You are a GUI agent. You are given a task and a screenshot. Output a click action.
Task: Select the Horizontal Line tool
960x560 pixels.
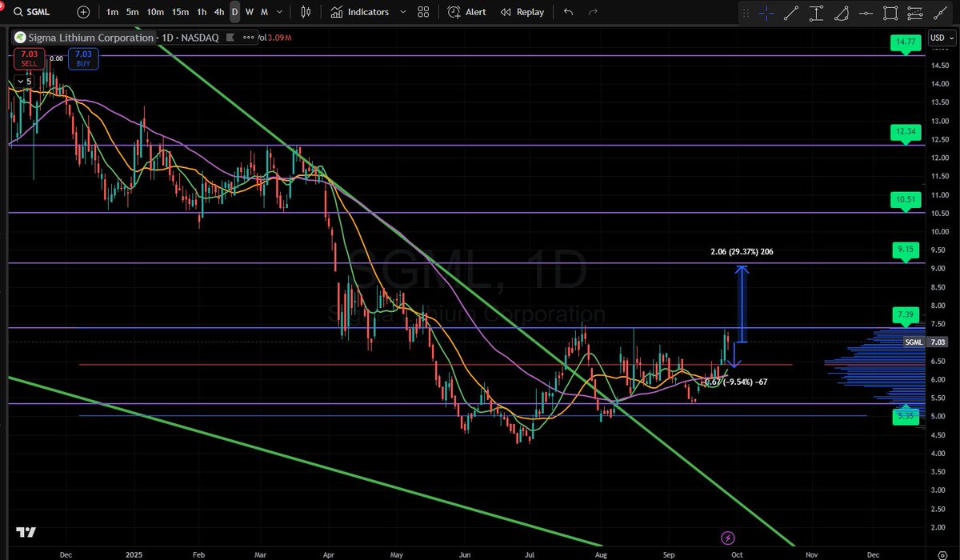(865, 12)
